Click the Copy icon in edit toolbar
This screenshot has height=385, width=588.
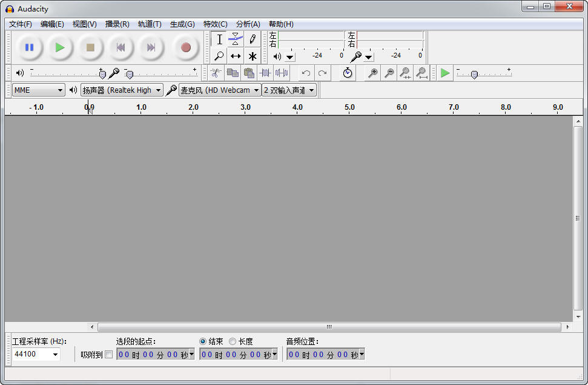point(233,73)
